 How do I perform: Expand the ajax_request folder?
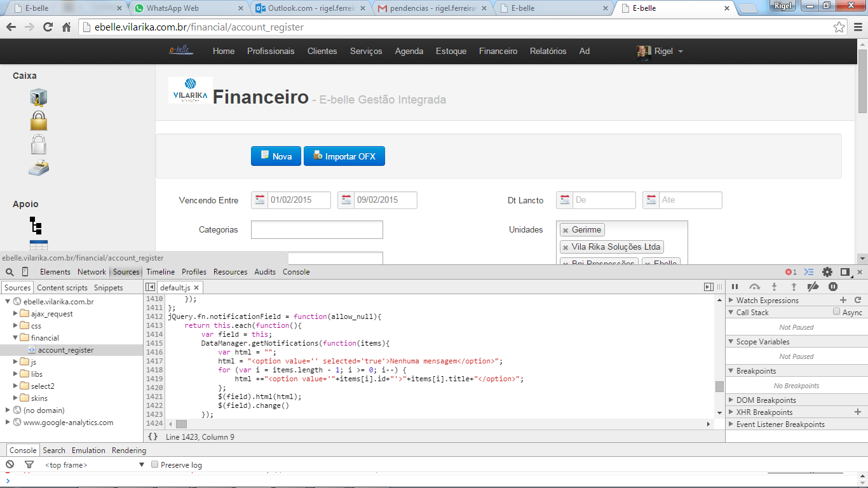[x=17, y=314]
